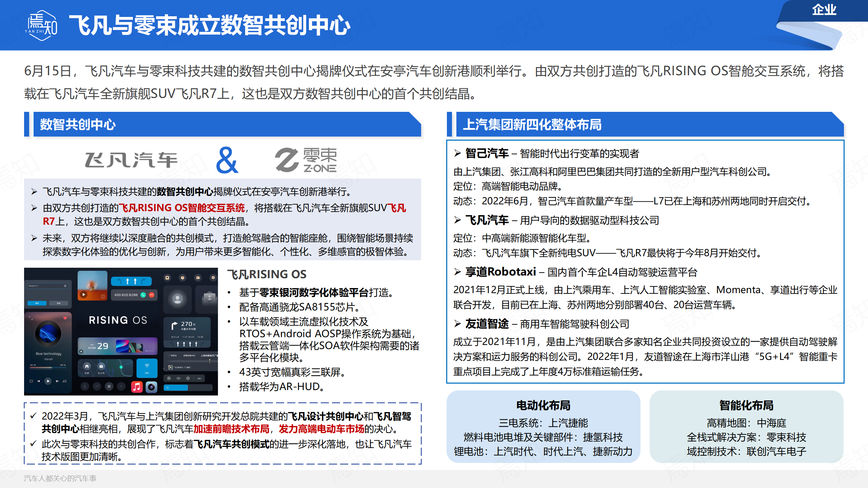Click the 智能化布局 card title
The width and height of the screenshot is (868, 488).
point(746,405)
